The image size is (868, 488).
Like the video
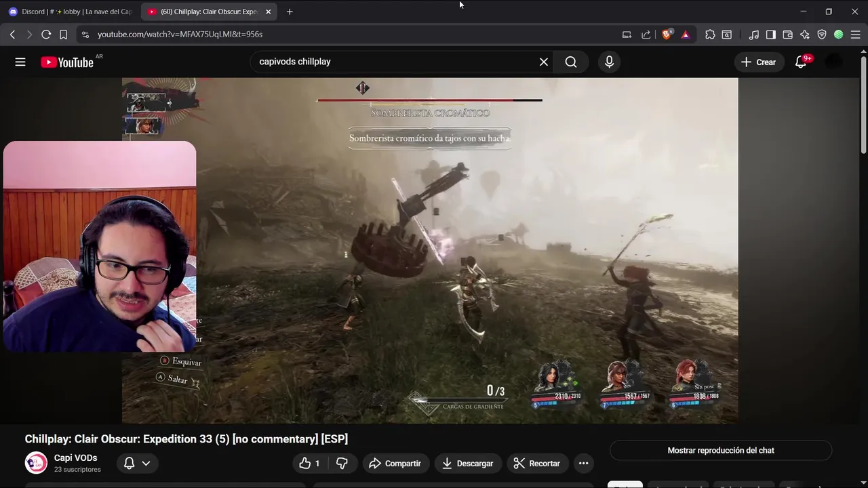pyautogui.click(x=309, y=464)
